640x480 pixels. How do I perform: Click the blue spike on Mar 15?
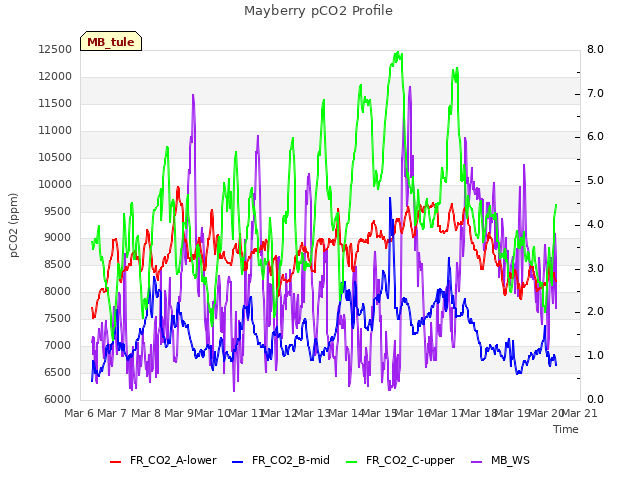point(390,198)
